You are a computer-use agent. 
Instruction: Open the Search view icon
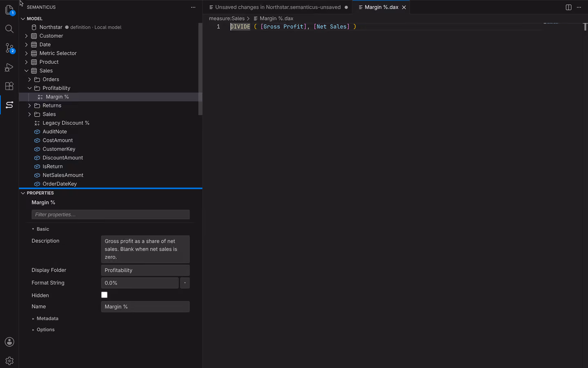(9, 29)
